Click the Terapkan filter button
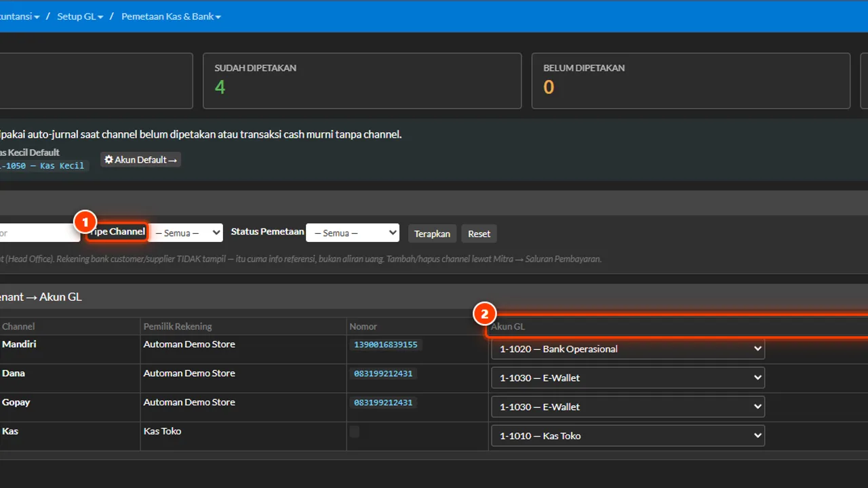Viewport: 868px width, 488px height. [432, 233]
